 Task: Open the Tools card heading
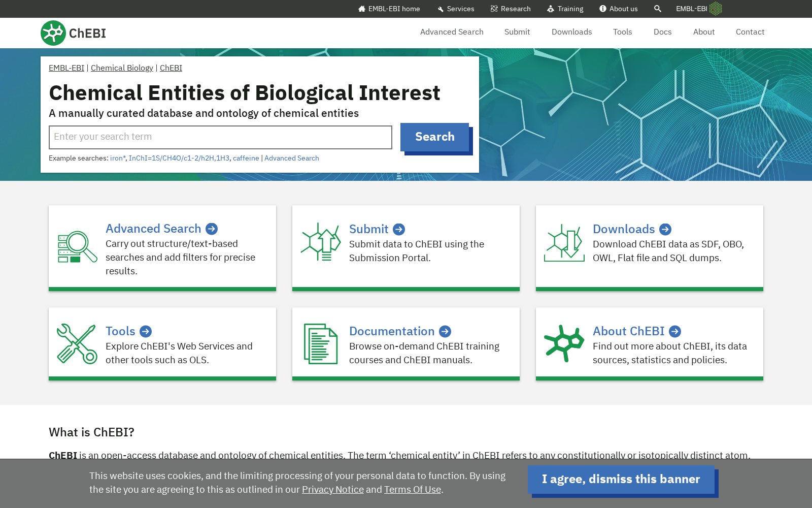click(x=120, y=332)
